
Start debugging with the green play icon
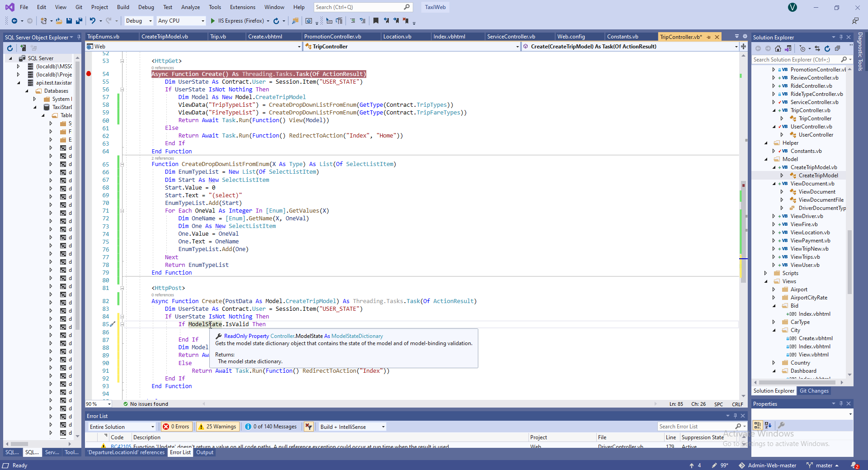coord(212,21)
